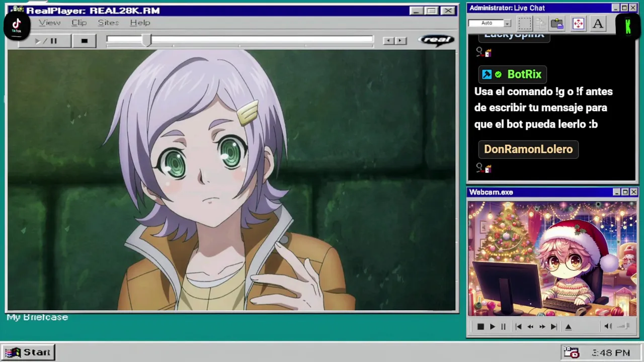Screen dimensions: 644x362
Task: Click the RealPlayer title bar icon
Action: coord(17,10)
